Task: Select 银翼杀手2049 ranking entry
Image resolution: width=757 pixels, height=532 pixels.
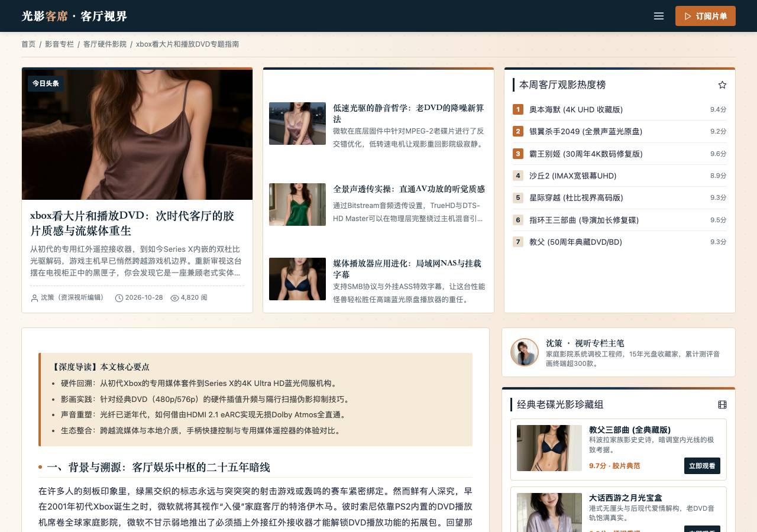Action: click(x=620, y=131)
